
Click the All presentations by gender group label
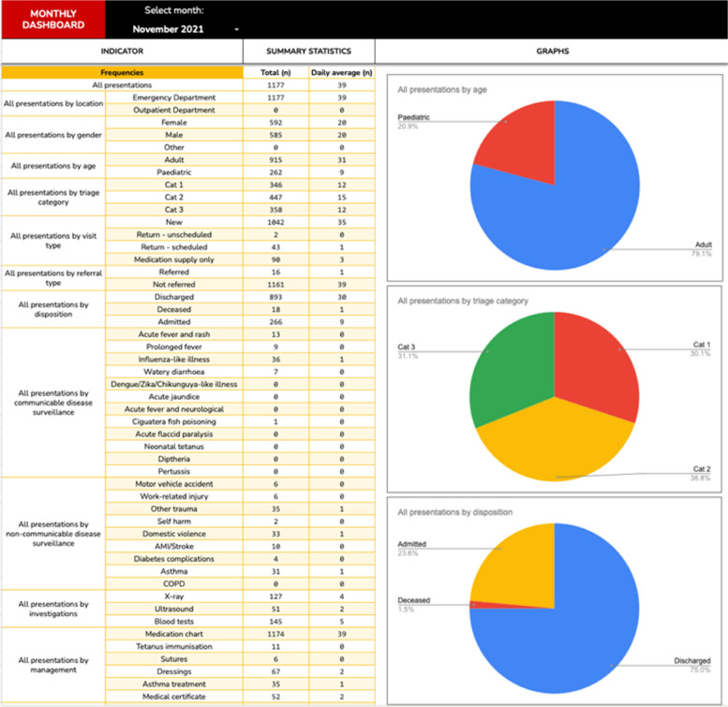pyautogui.click(x=53, y=135)
